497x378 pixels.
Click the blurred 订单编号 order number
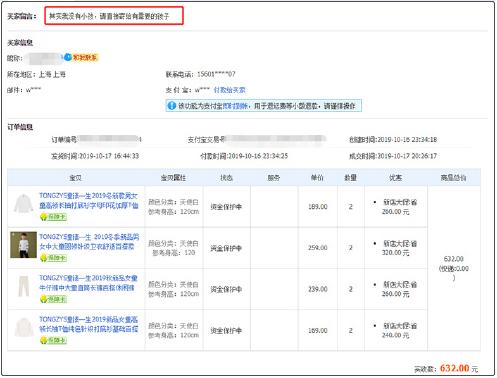tap(110, 139)
